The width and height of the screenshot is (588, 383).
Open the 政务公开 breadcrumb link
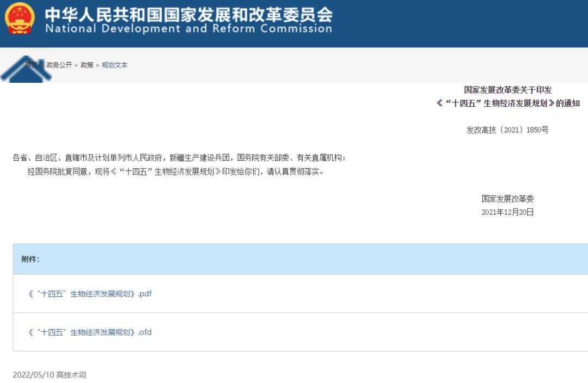[x=59, y=65]
